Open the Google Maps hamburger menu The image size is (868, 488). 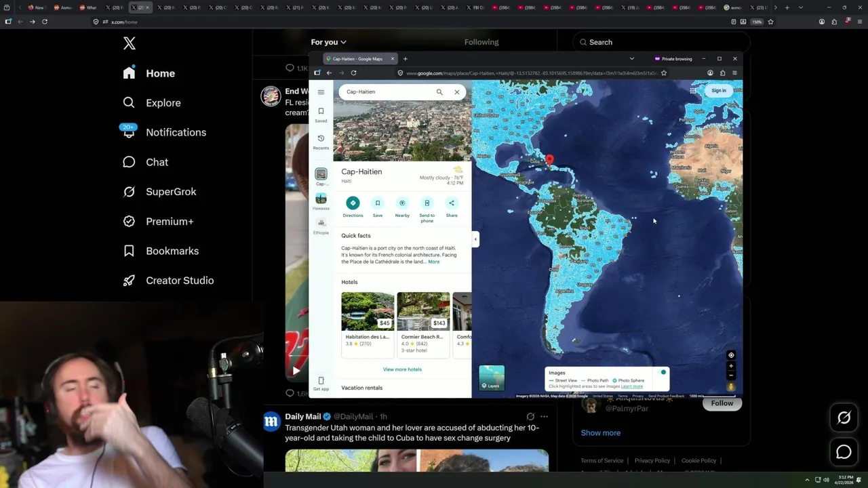coord(321,92)
